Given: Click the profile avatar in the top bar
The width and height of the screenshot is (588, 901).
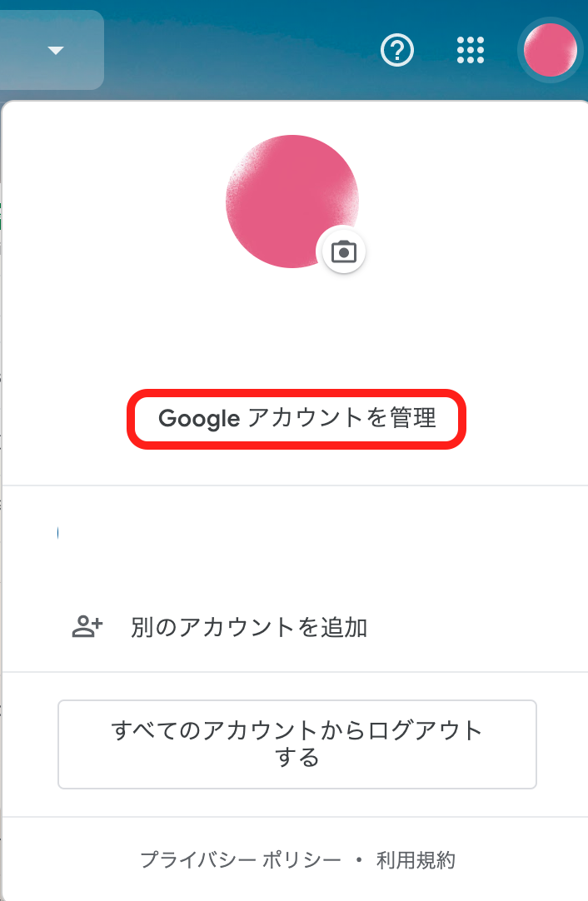Looking at the screenshot, I should pos(550,50).
